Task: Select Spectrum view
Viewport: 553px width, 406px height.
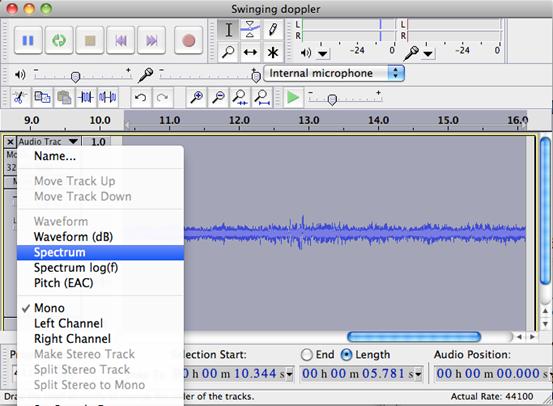Action: pyautogui.click(x=100, y=252)
